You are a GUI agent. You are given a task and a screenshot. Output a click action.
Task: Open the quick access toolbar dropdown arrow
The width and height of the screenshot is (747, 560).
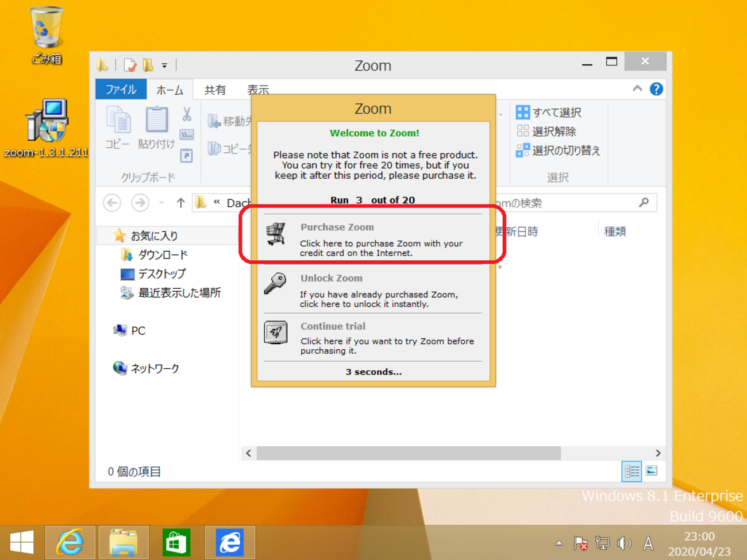tap(164, 66)
